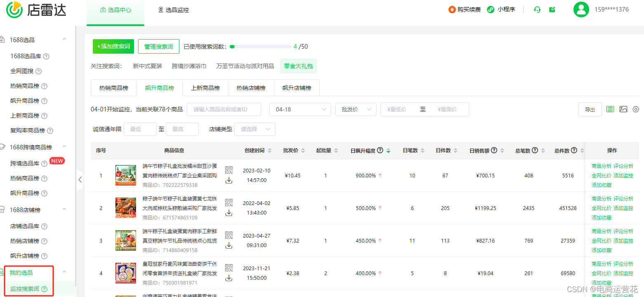Viewport: 644px width, 297px height.
Task: Select 零食大礼包 search keyword
Action: [298, 66]
